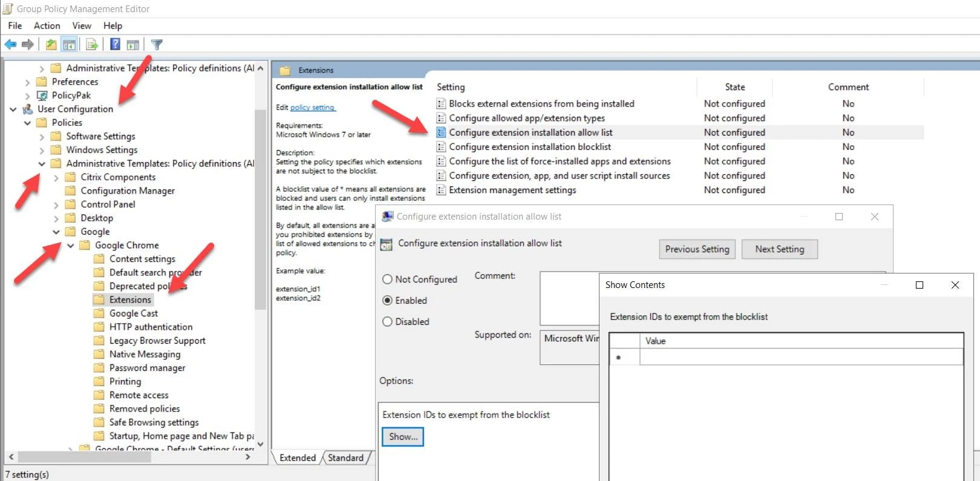Open the Action menu
Viewport: 980px width, 481px height.
click(x=47, y=25)
